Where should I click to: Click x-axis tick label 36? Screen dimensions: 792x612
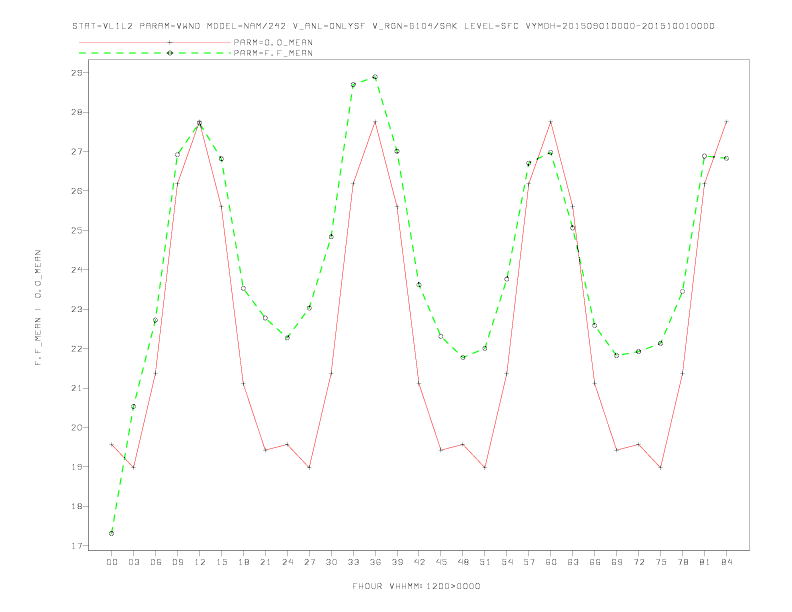click(375, 562)
